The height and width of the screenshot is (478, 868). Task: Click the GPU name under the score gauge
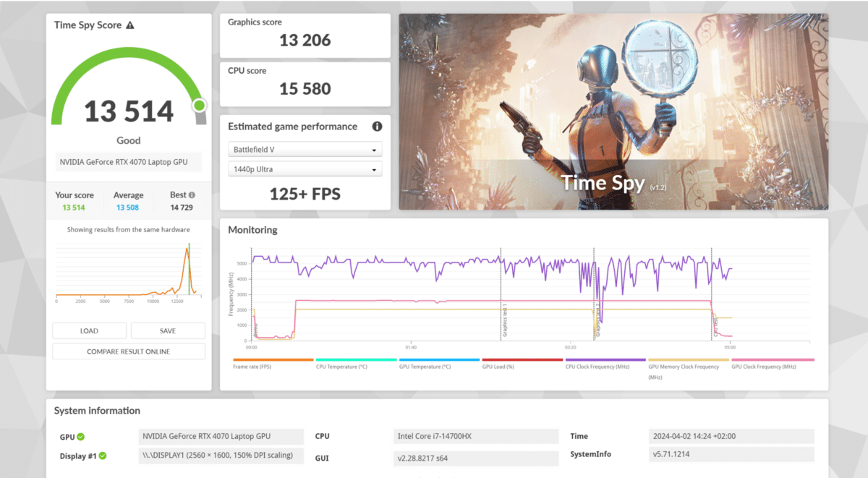click(129, 162)
